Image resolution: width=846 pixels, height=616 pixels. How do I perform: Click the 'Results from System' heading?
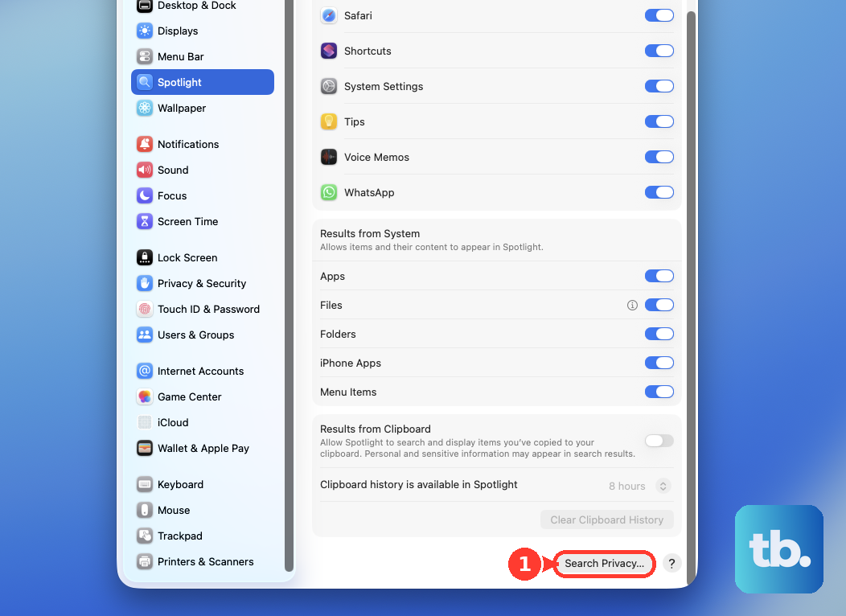(x=370, y=233)
